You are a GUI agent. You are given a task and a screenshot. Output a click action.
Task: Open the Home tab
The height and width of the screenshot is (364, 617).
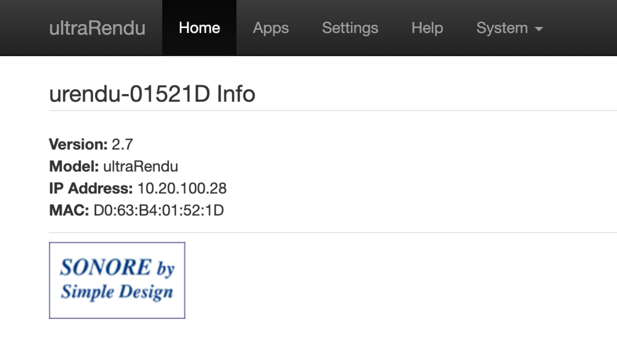199,28
